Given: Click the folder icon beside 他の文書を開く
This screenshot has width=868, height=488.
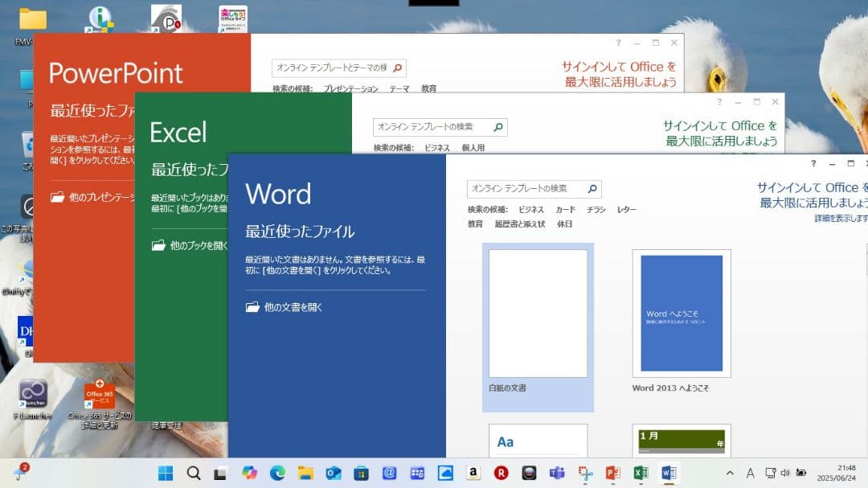Looking at the screenshot, I should [x=252, y=306].
